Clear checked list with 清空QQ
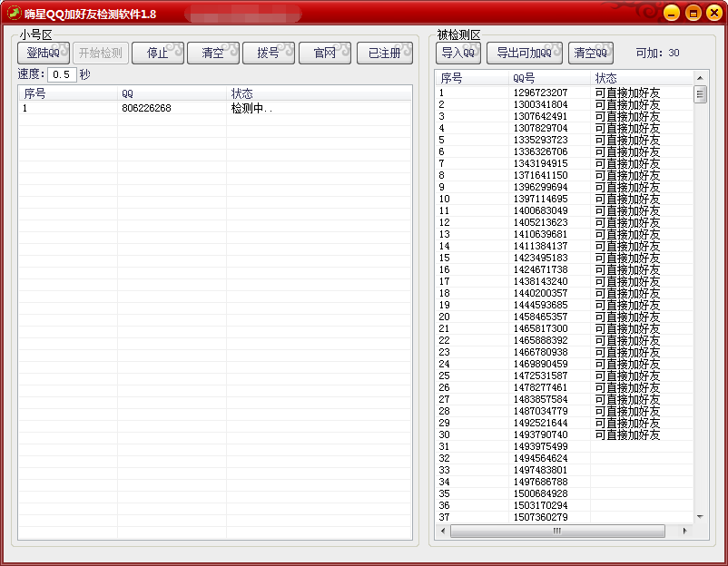This screenshot has height=566, width=728. (591, 53)
